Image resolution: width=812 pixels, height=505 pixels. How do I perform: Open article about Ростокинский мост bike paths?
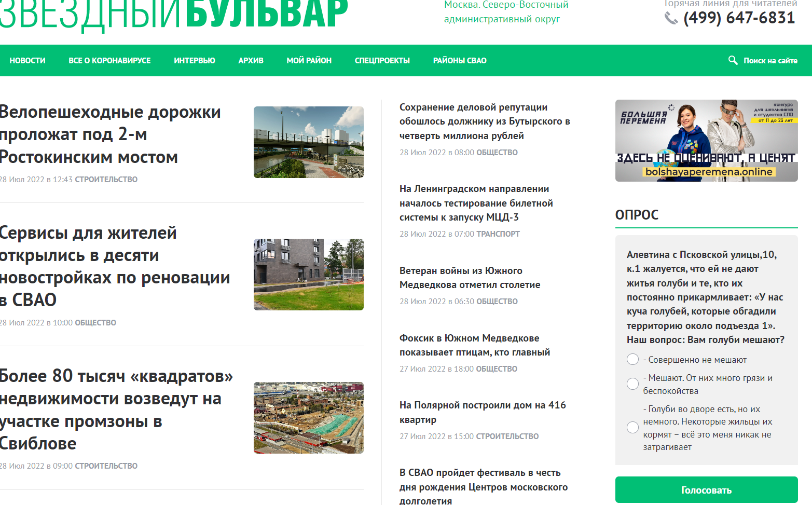(x=110, y=134)
